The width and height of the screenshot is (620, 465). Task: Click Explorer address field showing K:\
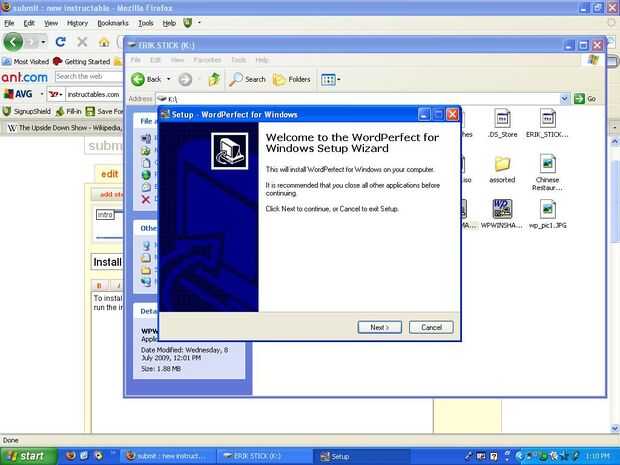[358, 98]
